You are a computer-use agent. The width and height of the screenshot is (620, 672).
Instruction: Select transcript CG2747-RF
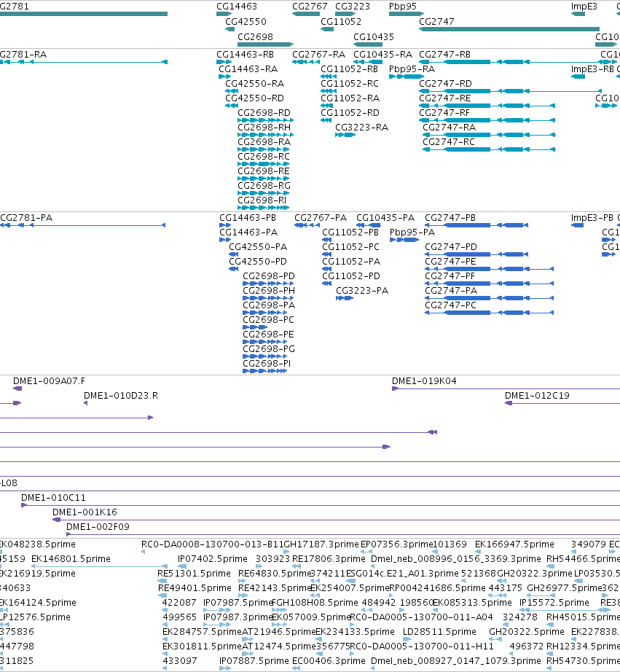[x=444, y=113]
